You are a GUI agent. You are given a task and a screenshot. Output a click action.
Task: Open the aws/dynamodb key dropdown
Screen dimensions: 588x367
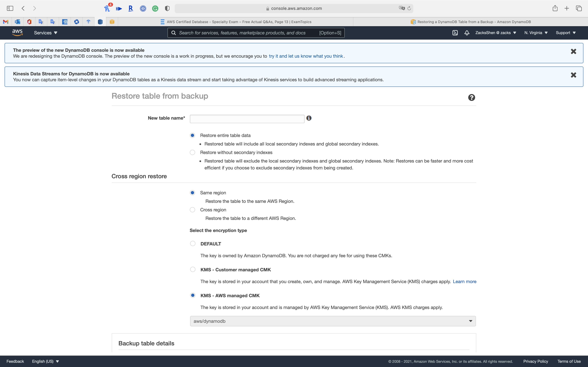(333, 321)
